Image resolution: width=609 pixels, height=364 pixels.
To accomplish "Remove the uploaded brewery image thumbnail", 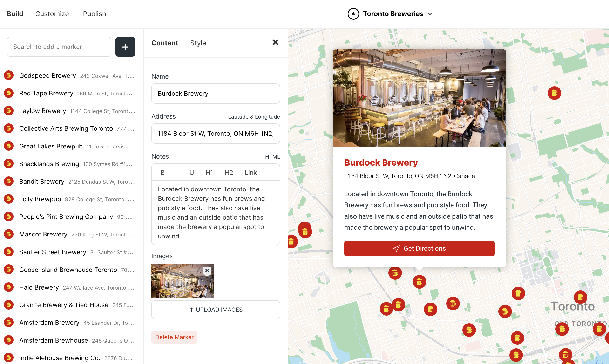I will click(x=207, y=270).
